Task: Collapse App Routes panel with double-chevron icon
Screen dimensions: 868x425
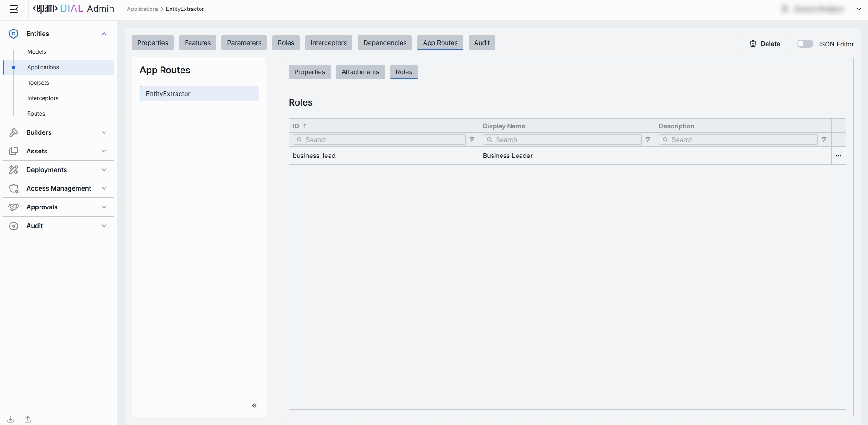Action: [x=255, y=405]
